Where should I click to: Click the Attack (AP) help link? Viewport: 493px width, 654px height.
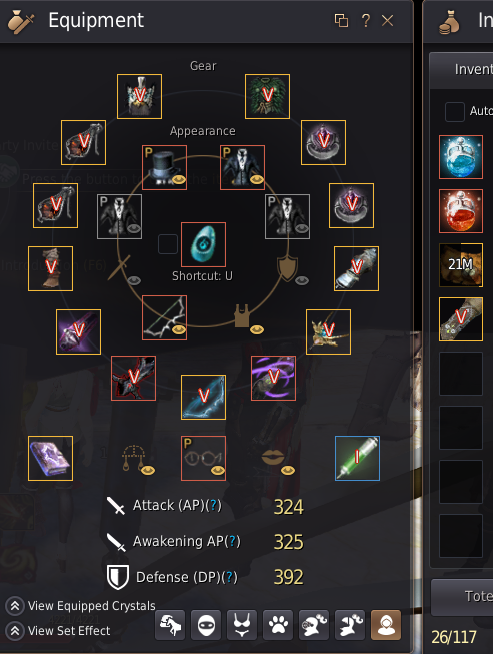[214, 505]
